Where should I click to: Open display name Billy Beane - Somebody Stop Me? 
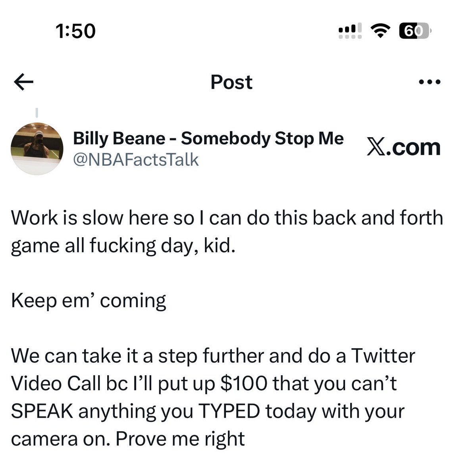coord(208,138)
